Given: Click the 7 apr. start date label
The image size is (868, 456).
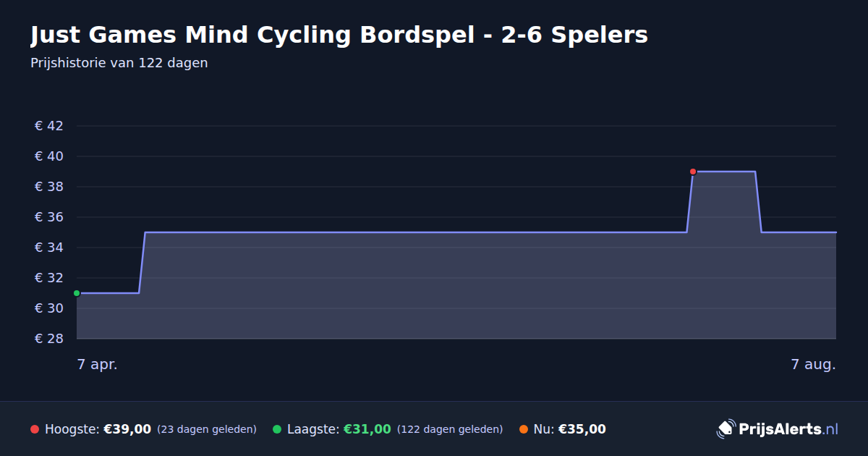Looking at the screenshot, I should point(98,364).
